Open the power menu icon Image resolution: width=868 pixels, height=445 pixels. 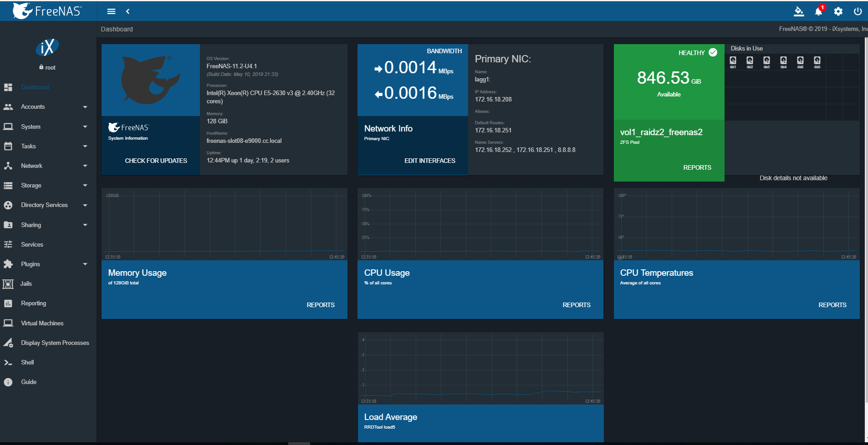point(858,11)
